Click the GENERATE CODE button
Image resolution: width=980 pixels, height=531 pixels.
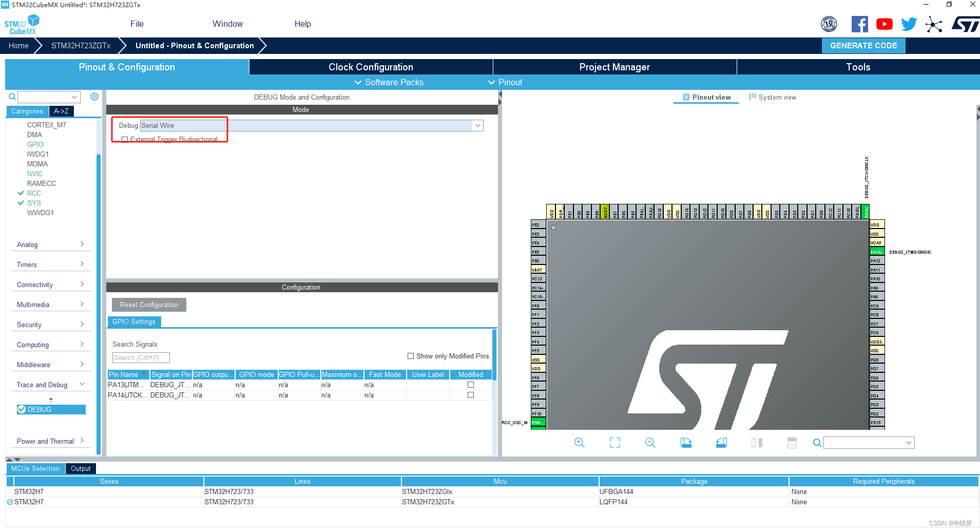point(863,46)
